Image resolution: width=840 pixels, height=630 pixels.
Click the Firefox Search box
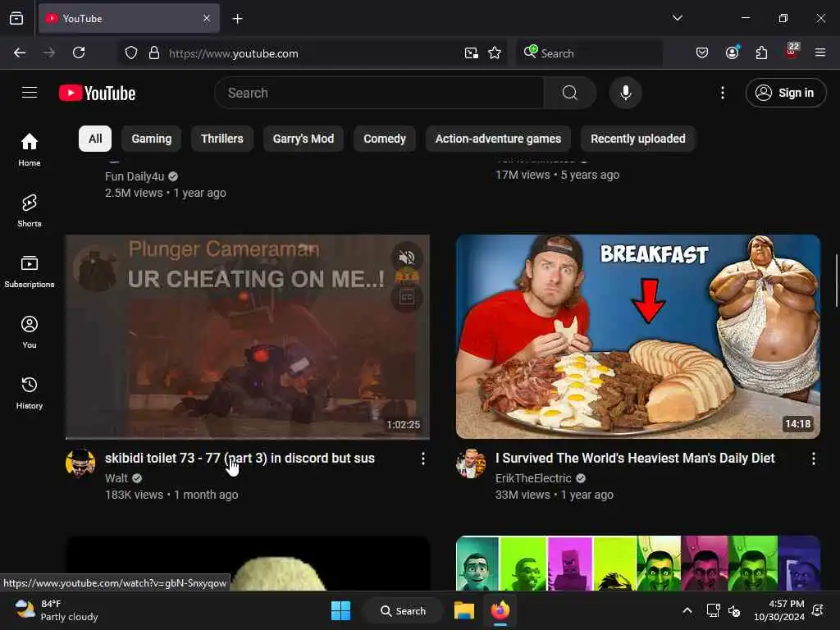pos(589,53)
